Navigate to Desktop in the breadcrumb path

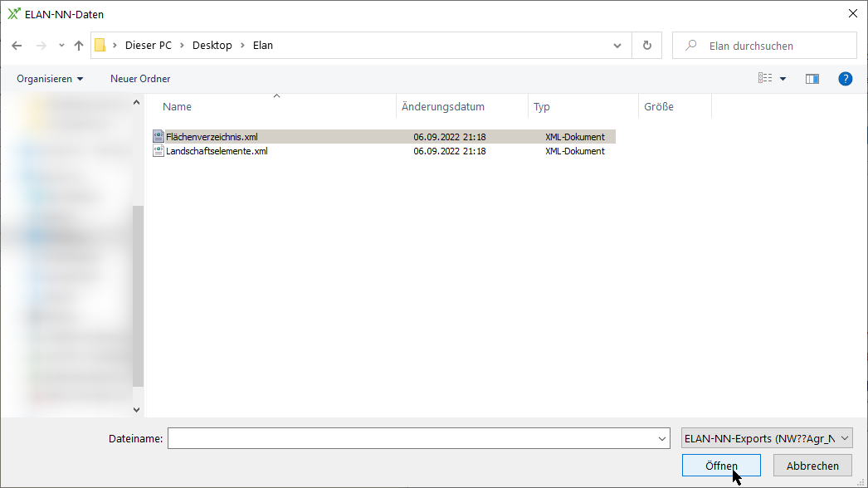pyautogui.click(x=212, y=46)
